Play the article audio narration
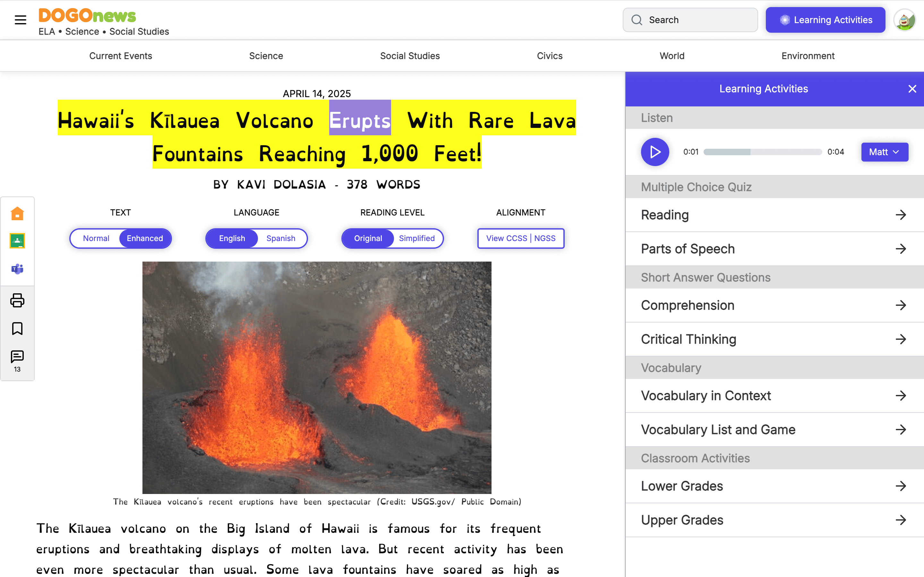This screenshot has width=924, height=577. point(654,152)
